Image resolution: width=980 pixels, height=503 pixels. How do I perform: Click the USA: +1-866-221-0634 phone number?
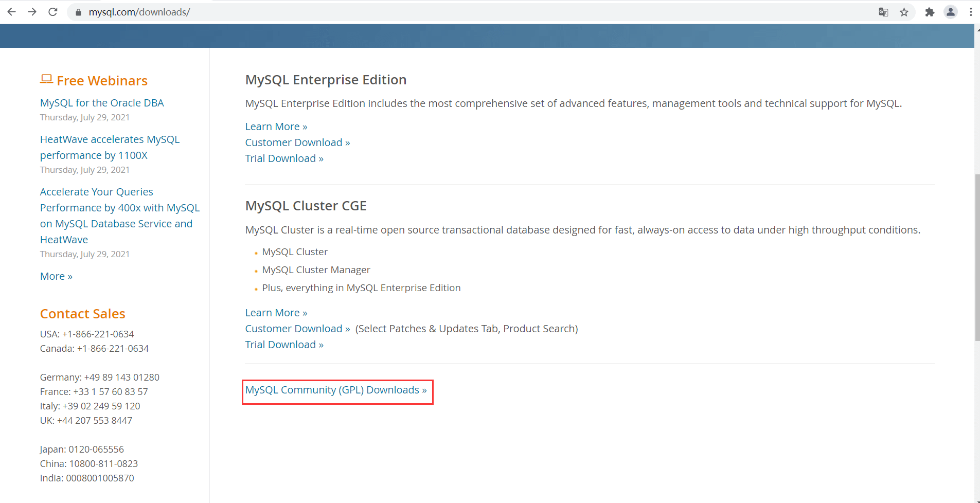point(87,334)
